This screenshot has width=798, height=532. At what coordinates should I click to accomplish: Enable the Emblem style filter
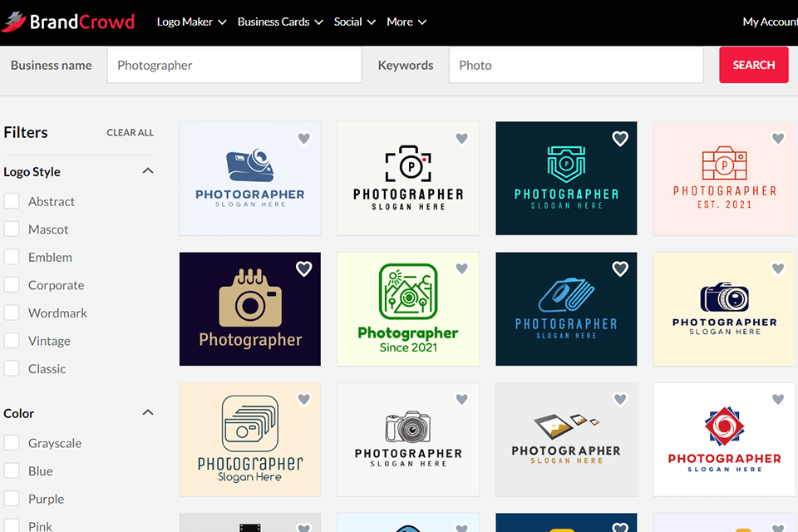(12, 257)
